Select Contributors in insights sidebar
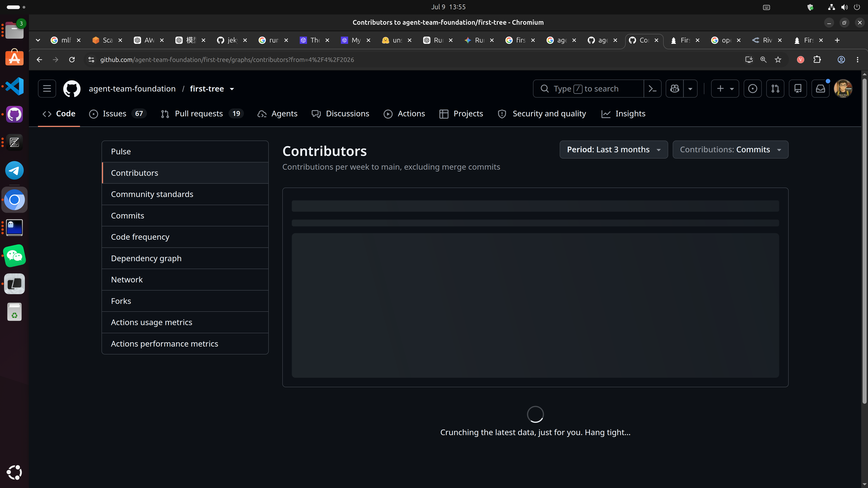This screenshot has height=488, width=868. (x=185, y=173)
